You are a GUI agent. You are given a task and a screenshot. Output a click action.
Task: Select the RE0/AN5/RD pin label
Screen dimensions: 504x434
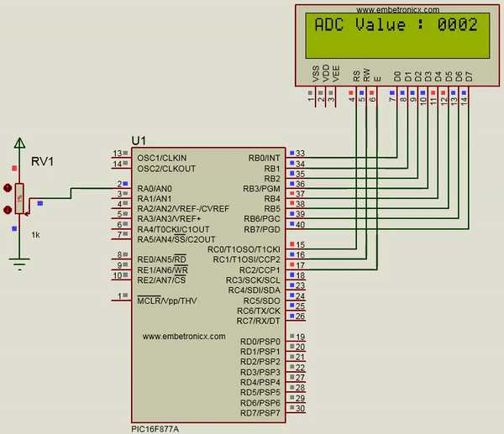(x=161, y=259)
